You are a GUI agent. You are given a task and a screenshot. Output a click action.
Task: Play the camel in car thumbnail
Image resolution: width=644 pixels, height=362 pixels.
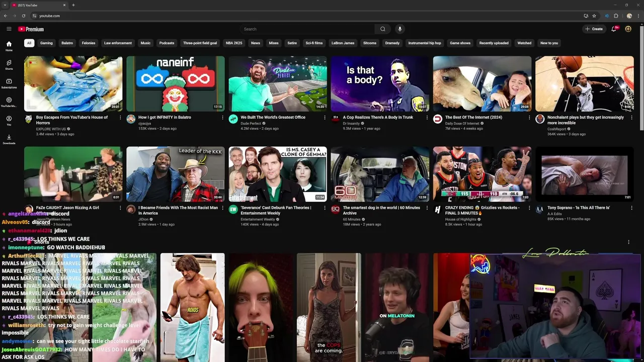click(x=482, y=83)
